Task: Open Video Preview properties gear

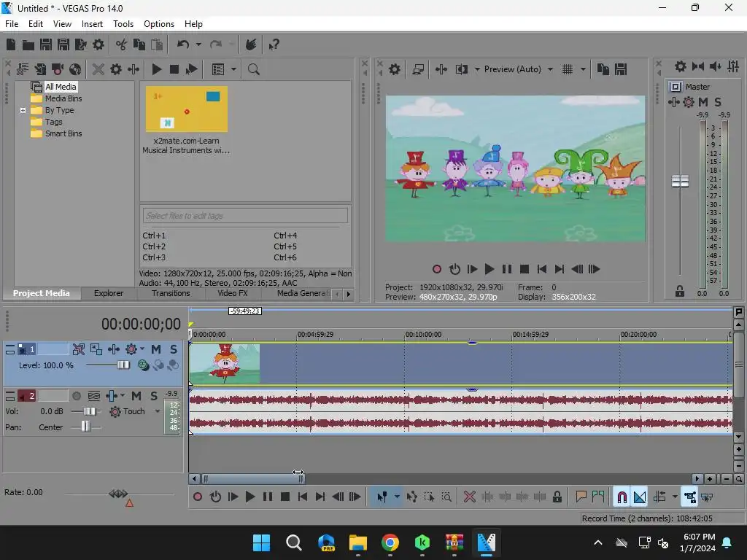Action: 395,69
